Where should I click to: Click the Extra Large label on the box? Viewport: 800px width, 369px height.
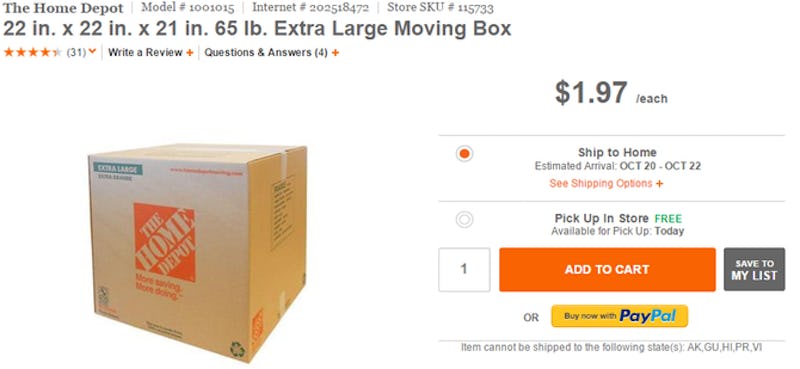(117, 169)
